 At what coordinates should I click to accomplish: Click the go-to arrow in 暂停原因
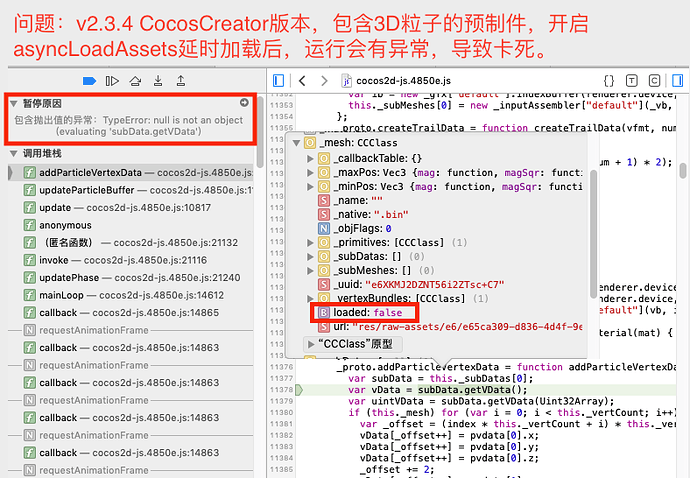[244, 103]
